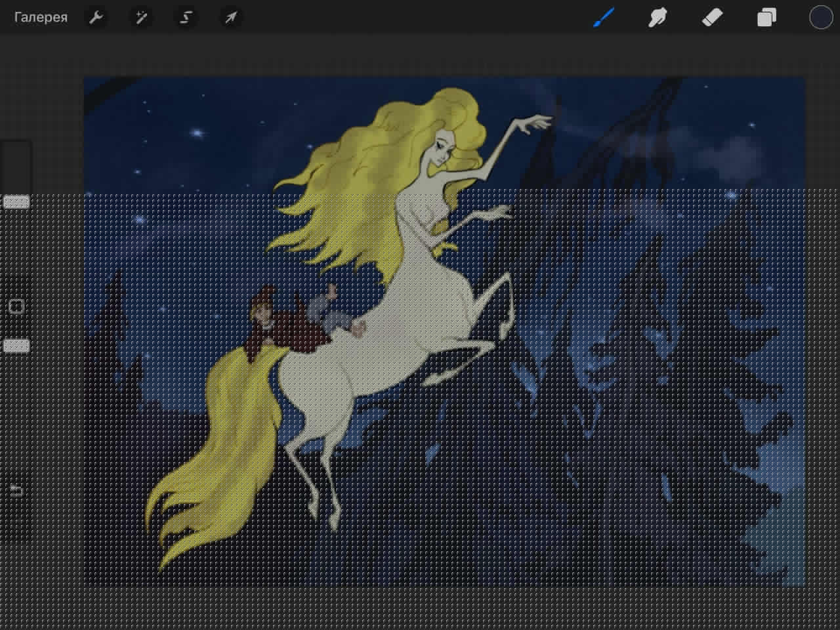Screen dimensions: 840x630
Task: Select the Paint brush tool
Action: [604, 18]
